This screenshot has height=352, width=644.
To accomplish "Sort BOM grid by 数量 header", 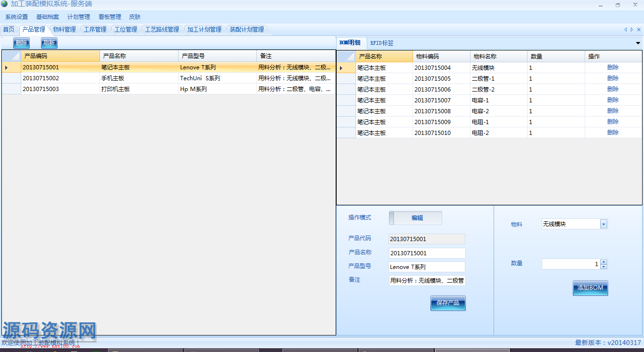I will coord(556,57).
